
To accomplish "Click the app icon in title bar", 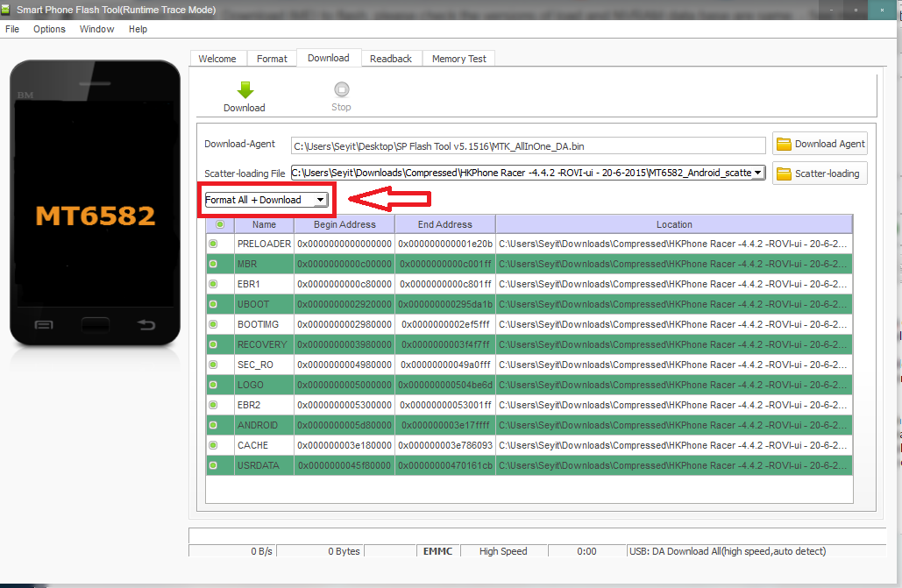I will pos(8,10).
